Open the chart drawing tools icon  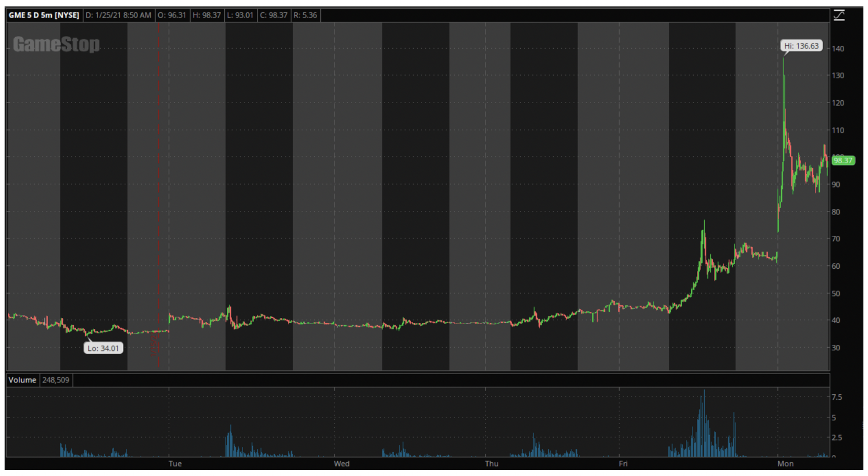(x=839, y=15)
